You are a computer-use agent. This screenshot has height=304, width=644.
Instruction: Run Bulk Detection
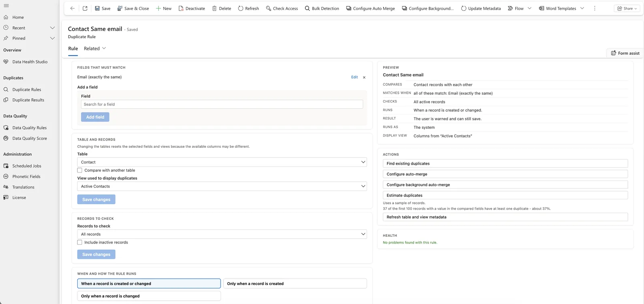tap(322, 8)
